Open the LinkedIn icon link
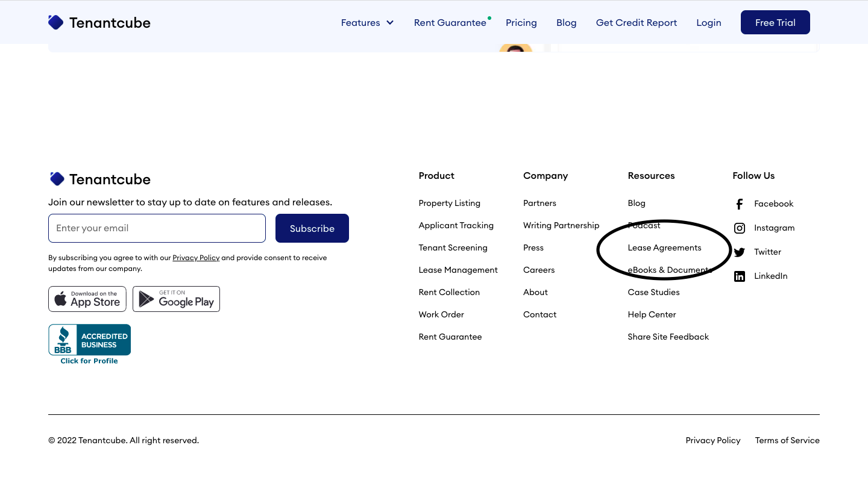This screenshot has height=495, width=868. coord(740,276)
